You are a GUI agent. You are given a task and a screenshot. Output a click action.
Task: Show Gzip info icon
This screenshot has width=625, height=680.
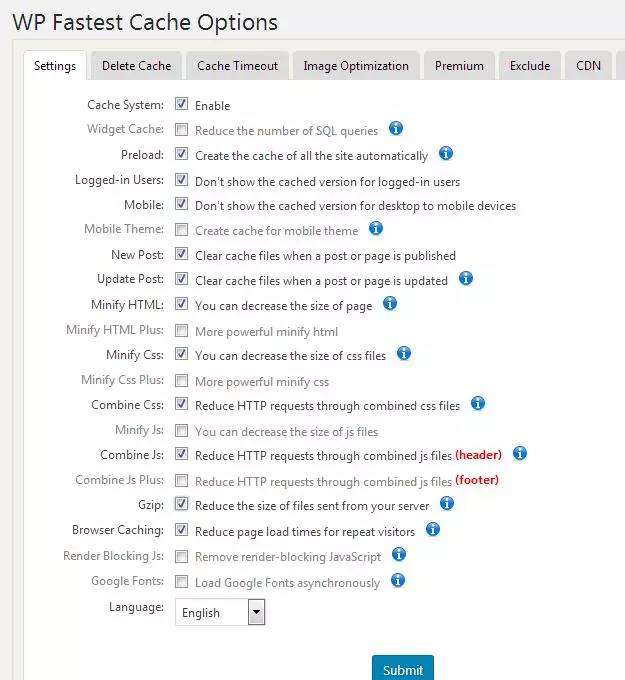447,503
